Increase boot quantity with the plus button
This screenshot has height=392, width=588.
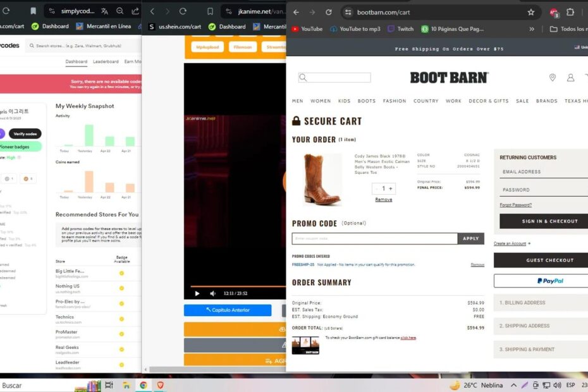pos(391,188)
